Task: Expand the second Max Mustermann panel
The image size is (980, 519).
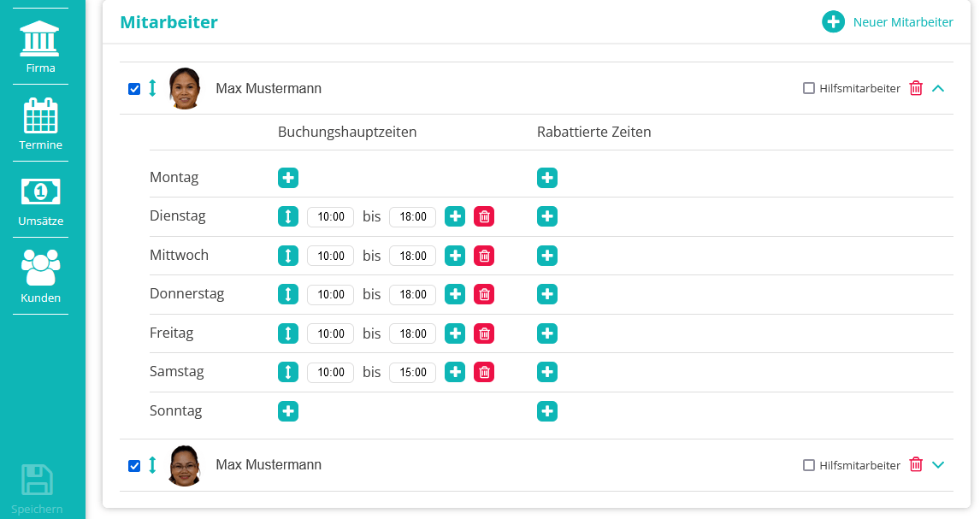Action: pos(938,465)
